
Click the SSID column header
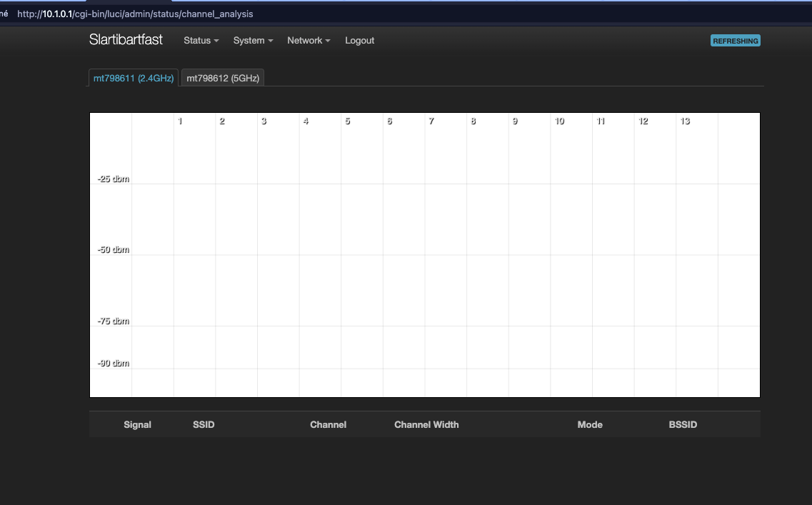[x=204, y=424]
